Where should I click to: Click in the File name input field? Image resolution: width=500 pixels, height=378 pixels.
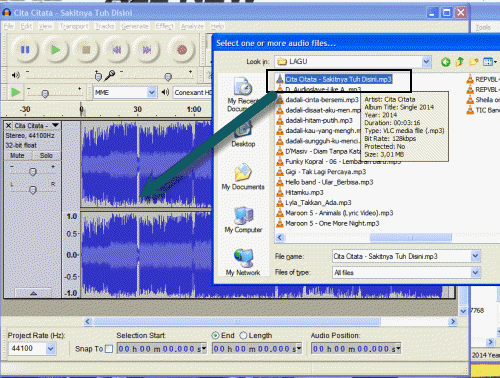(402, 256)
